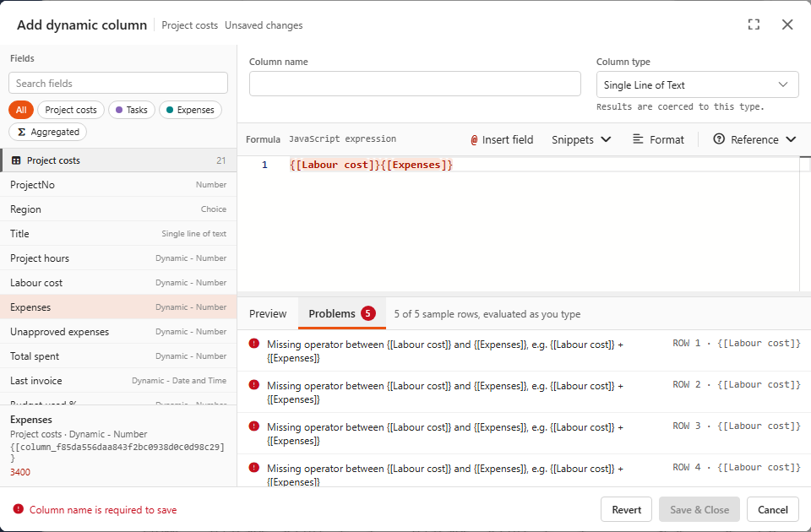This screenshot has width=811, height=532.
Task: Click the Project costs table icon
Action: 16,160
